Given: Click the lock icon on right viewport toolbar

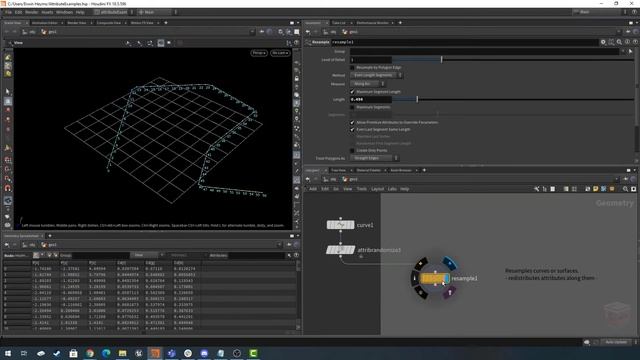Looking at the screenshot, I should (297, 78).
